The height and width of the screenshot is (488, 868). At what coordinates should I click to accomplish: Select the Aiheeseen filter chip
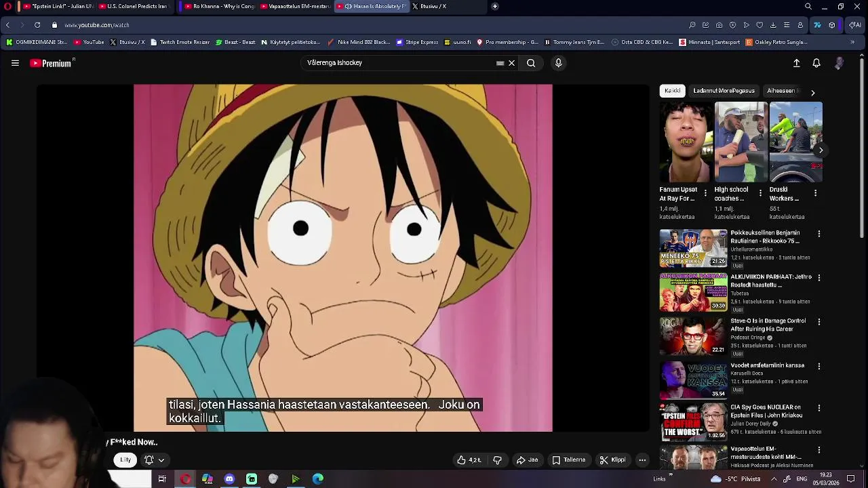[x=783, y=91]
